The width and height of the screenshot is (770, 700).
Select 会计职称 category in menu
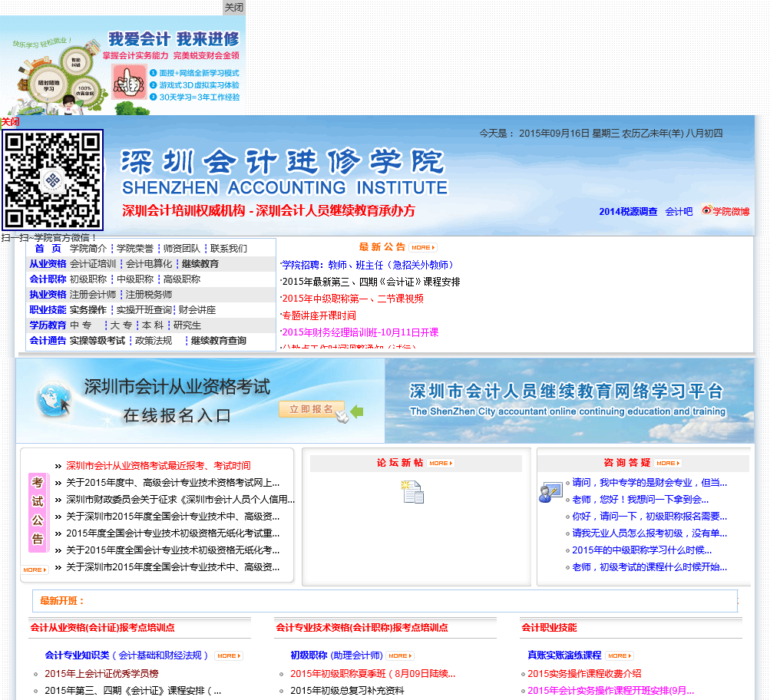point(48,279)
